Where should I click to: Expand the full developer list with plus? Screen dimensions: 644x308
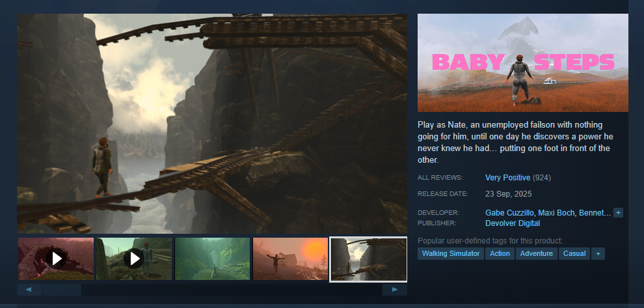(618, 212)
